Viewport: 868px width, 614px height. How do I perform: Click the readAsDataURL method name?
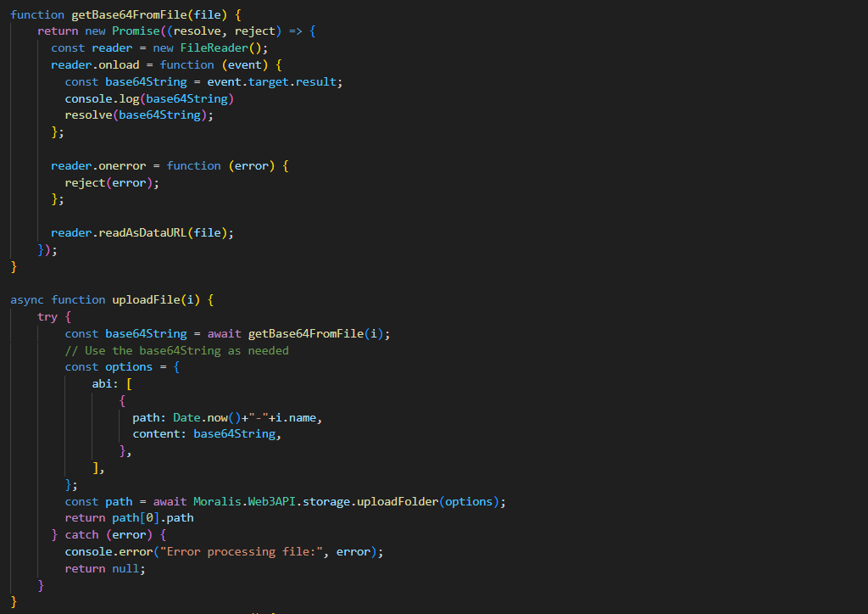[142, 233]
